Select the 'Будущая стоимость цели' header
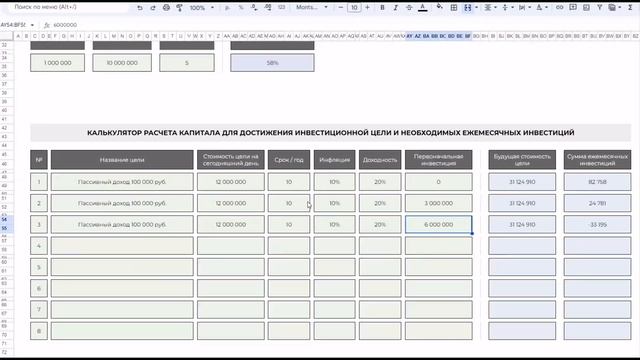The width and height of the screenshot is (640, 360). (x=522, y=160)
